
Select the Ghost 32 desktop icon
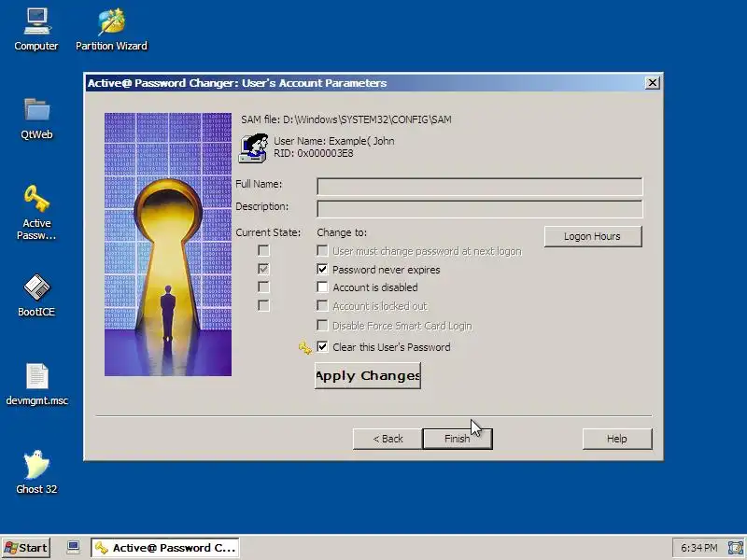(36, 473)
